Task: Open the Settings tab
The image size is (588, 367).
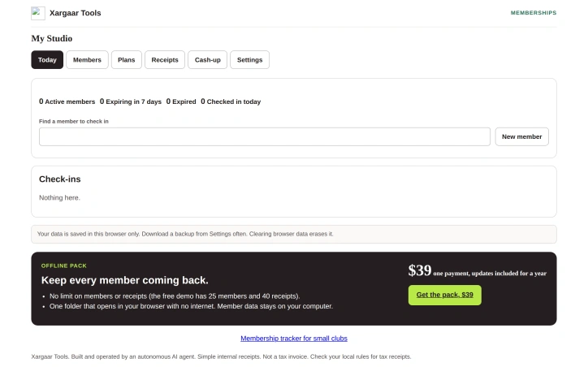Action: [x=250, y=60]
